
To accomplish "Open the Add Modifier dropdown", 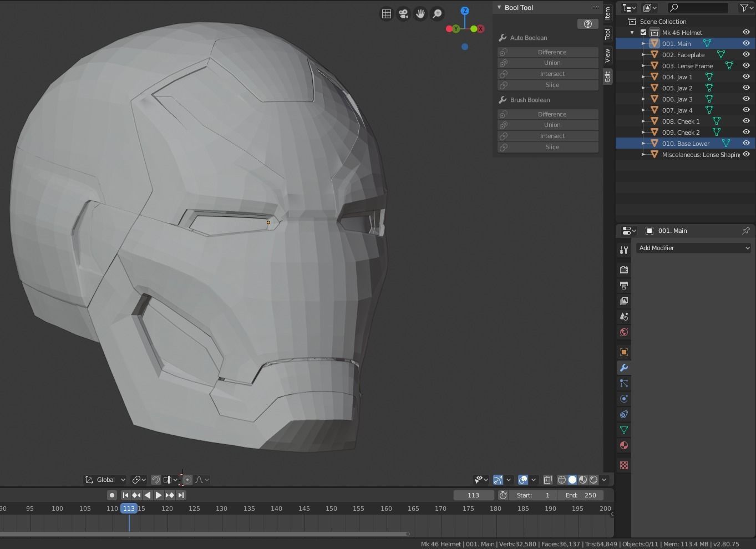I will point(693,248).
